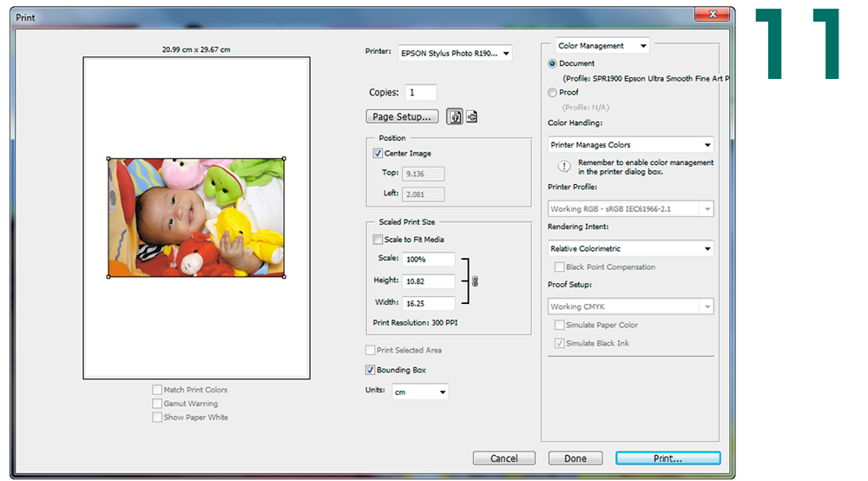Screen dimensions: 868x481
Task: Click the Cancel button
Action: (x=503, y=458)
